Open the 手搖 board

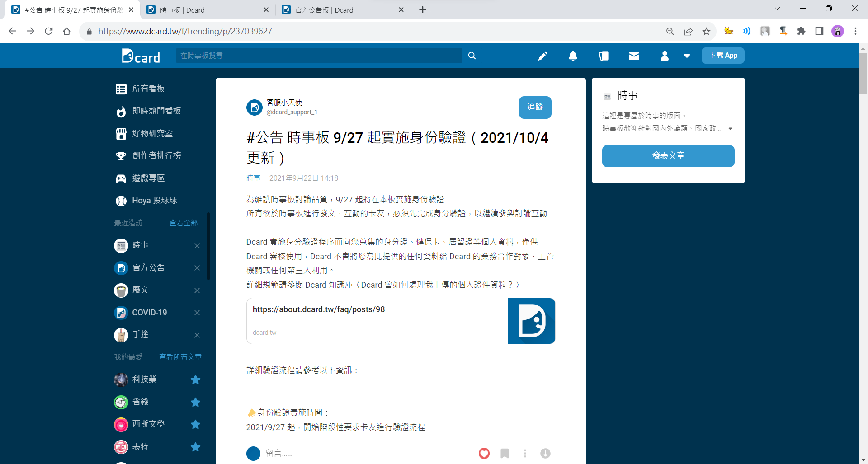click(140, 335)
